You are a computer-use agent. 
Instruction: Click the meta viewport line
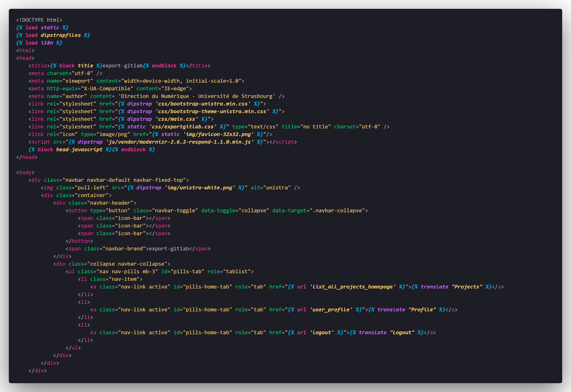click(x=136, y=81)
